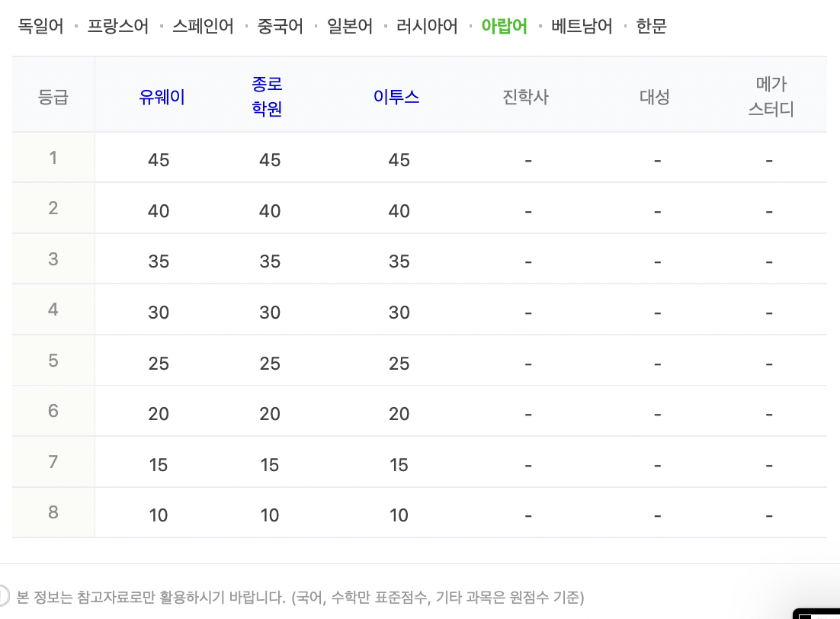Switch to the 일본어 tab
The width and height of the screenshot is (840, 619).
click(350, 26)
